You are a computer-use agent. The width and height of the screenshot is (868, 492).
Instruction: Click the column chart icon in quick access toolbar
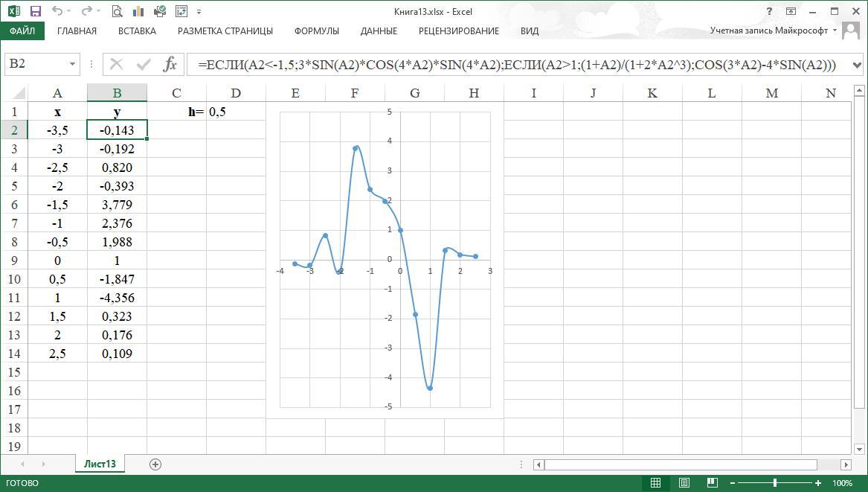click(138, 11)
